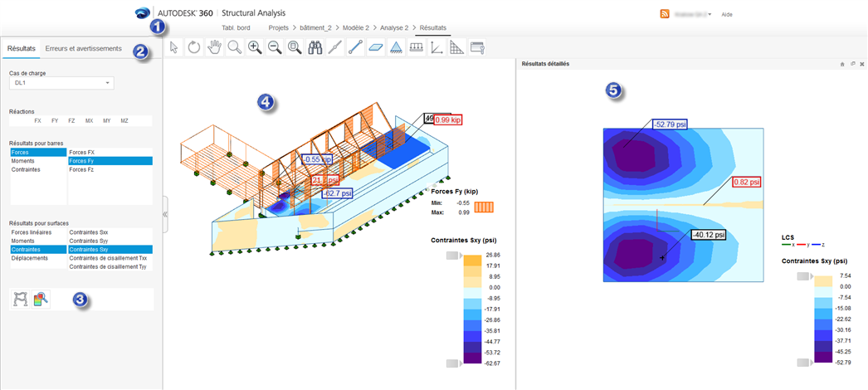Select the hand pan tool
The image size is (868, 390).
[213, 47]
